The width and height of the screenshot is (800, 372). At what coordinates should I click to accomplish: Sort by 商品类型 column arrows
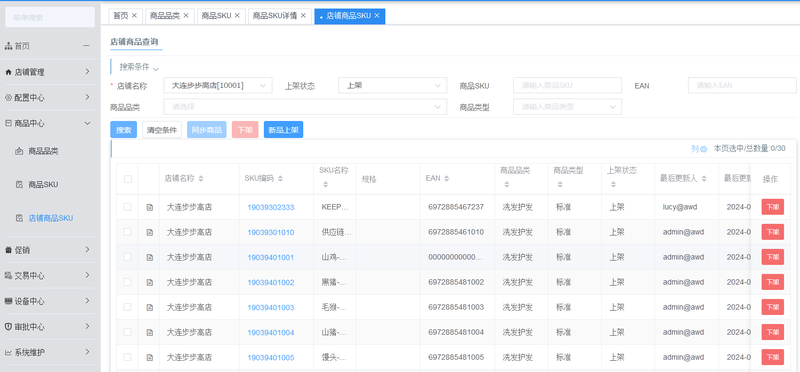click(x=560, y=184)
